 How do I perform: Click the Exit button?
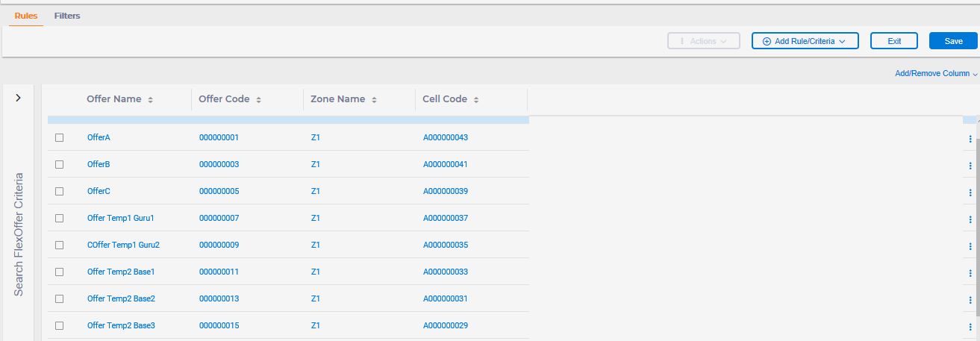pos(894,41)
